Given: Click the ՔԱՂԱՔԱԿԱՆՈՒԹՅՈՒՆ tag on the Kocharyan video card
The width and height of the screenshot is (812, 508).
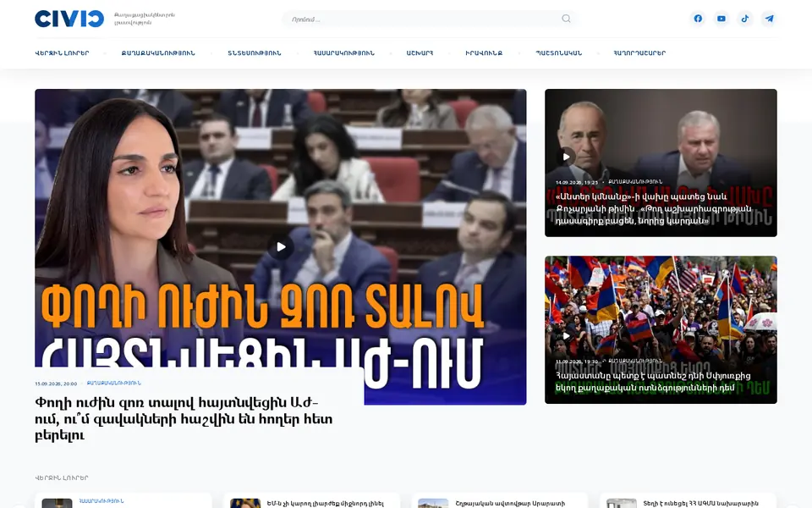Looking at the screenshot, I should coord(635,182).
